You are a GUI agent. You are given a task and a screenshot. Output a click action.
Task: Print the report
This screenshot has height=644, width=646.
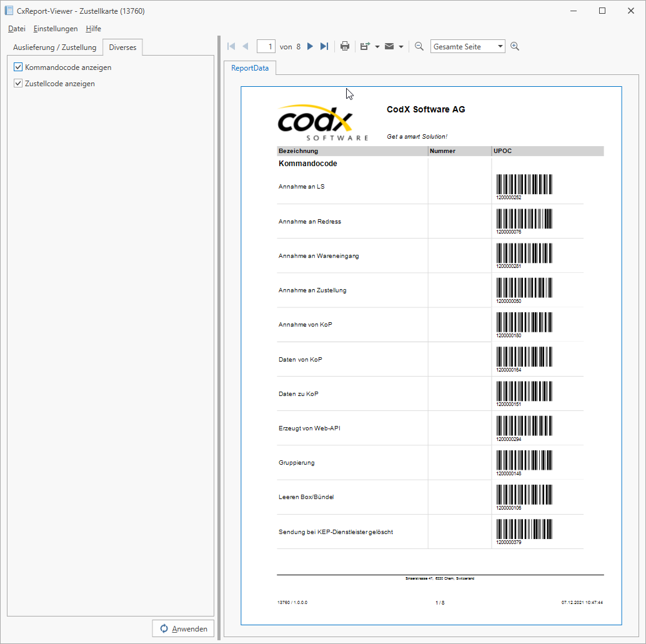point(345,47)
